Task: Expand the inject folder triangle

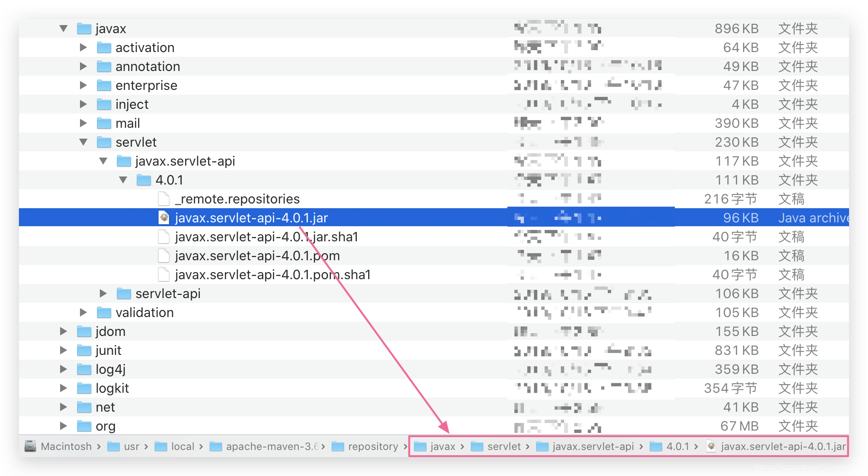Action: [x=83, y=104]
